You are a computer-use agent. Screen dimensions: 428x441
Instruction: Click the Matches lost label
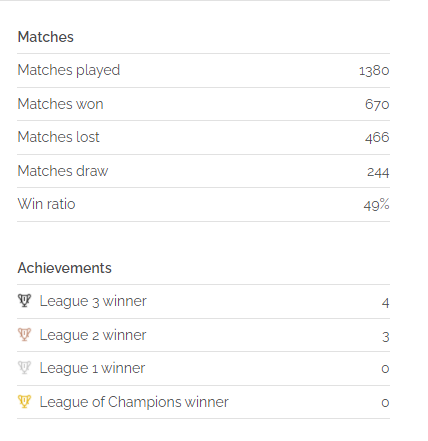click(x=58, y=137)
